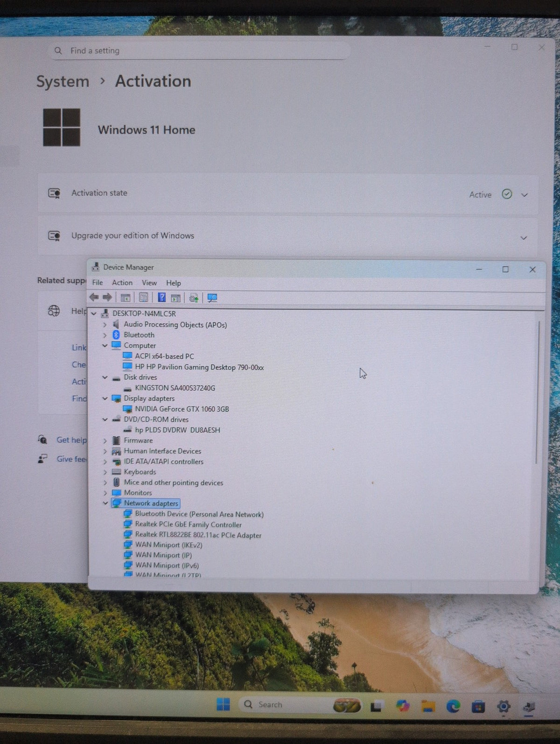Collapse the Disk drives tree node
The width and height of the screenshot is (560, 744).
pyautogui.click(x=105, y=377)
